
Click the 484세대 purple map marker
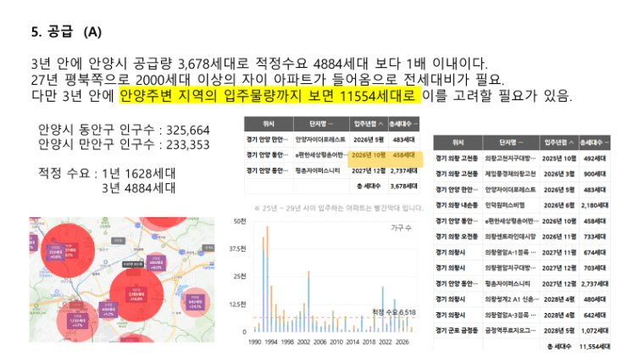156,262
